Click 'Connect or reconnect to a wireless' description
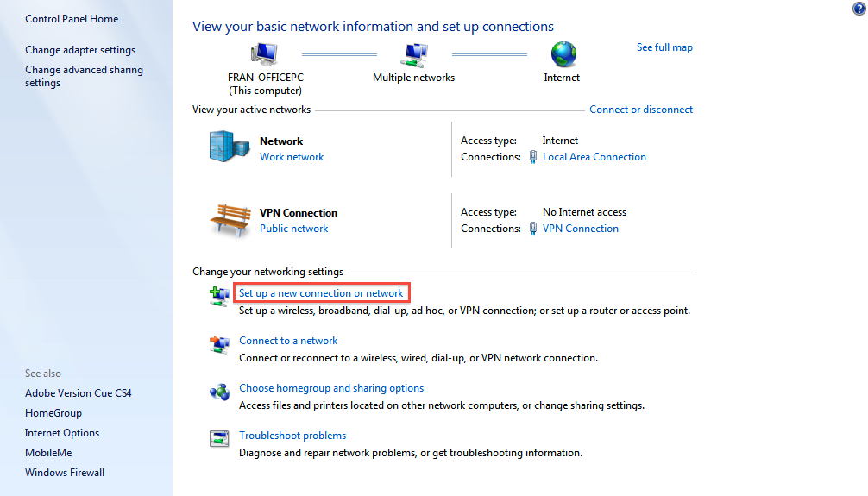Screen dimensions: 868x496 [x=418, y=358]
